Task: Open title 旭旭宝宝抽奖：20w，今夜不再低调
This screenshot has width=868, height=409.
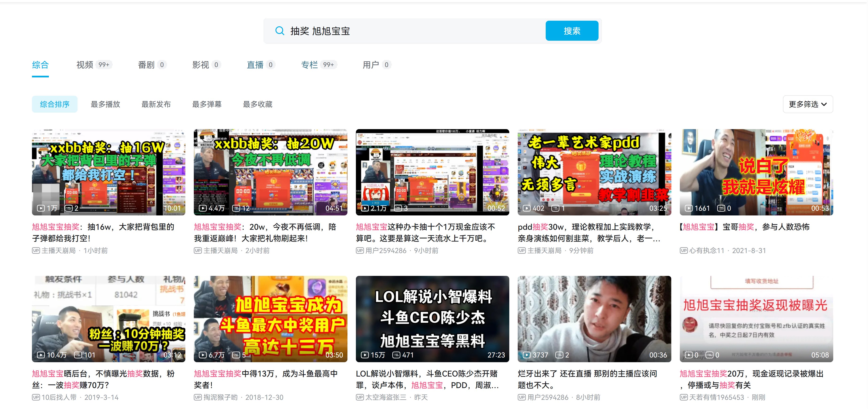Action: click(265, 233)
